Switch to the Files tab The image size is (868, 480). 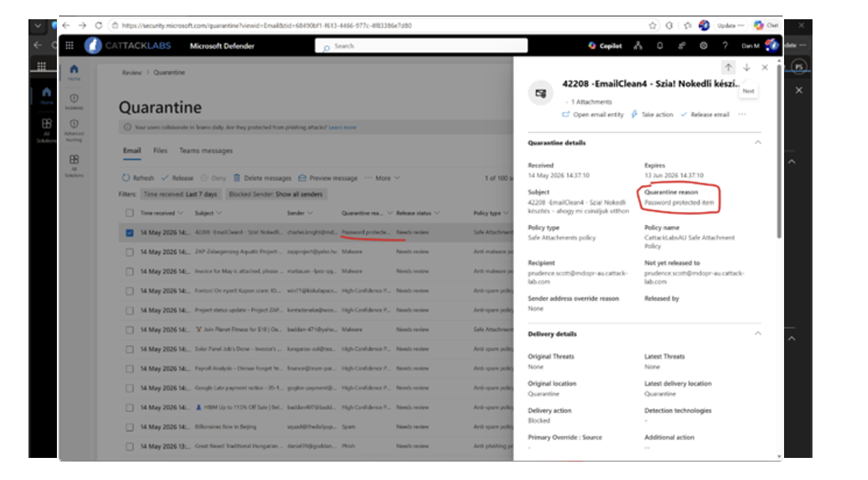point(160,151)
